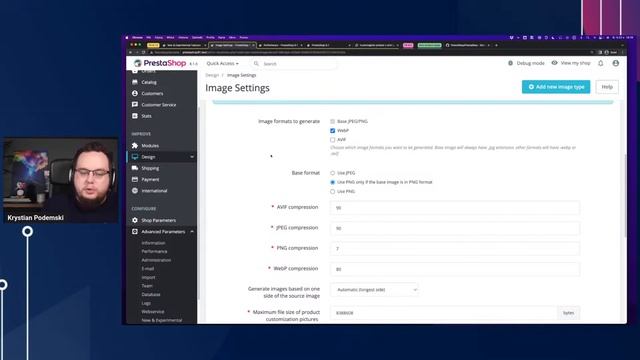Open Database under Advanced Parameters

pos(151,294)
